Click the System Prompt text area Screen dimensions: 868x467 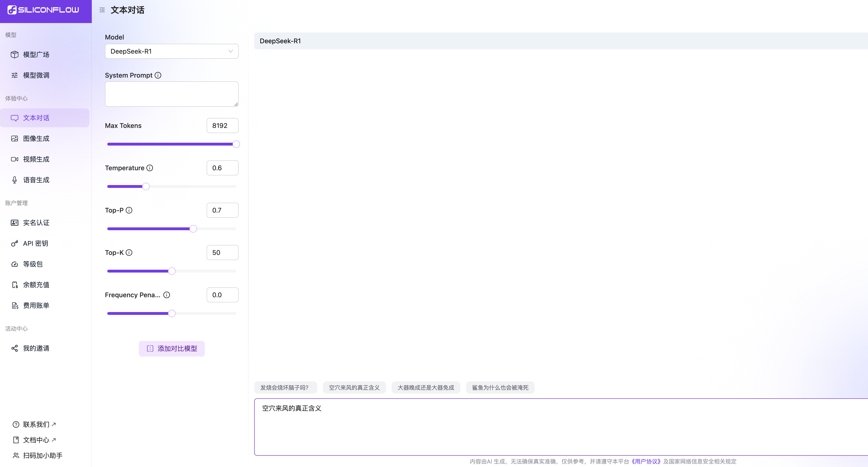click(172, 94)
